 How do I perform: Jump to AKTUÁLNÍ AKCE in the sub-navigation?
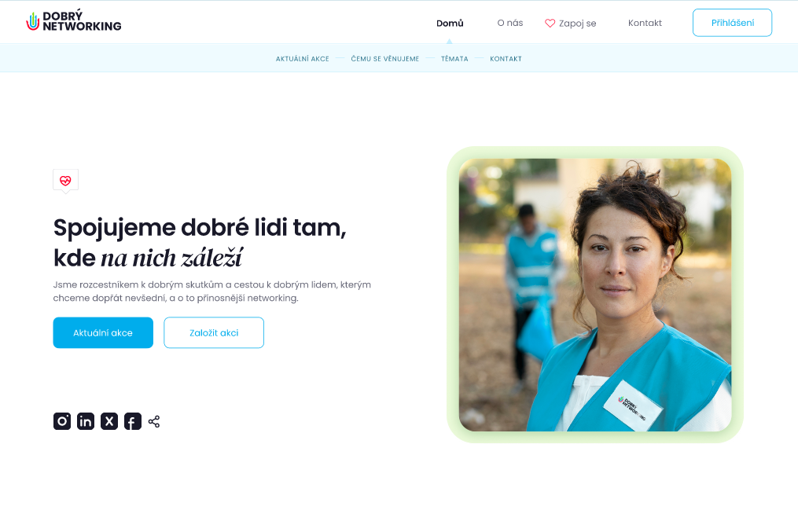pyautogui.click(x=303, y=59)
